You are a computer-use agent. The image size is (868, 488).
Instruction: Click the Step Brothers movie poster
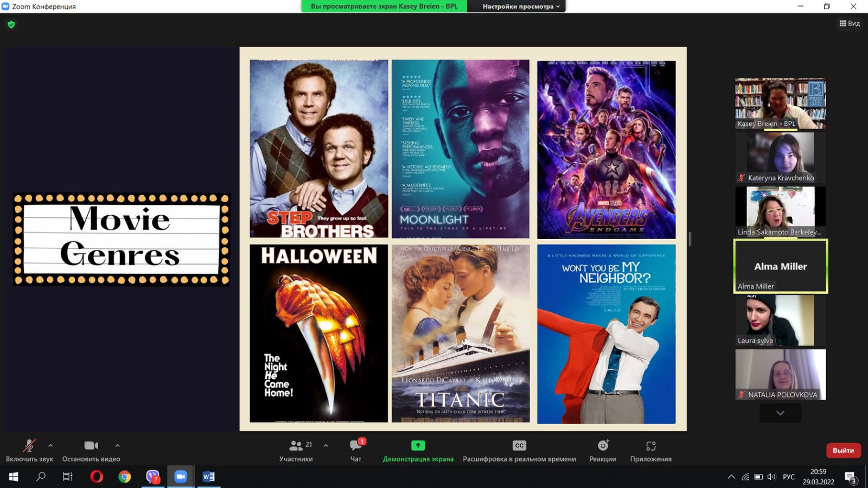click(319, 149)
